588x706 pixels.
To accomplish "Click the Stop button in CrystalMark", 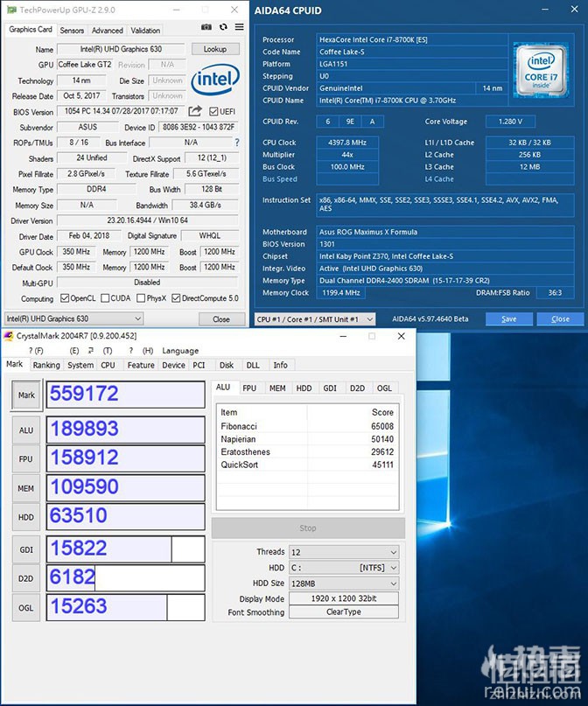I will click(308, 528).
